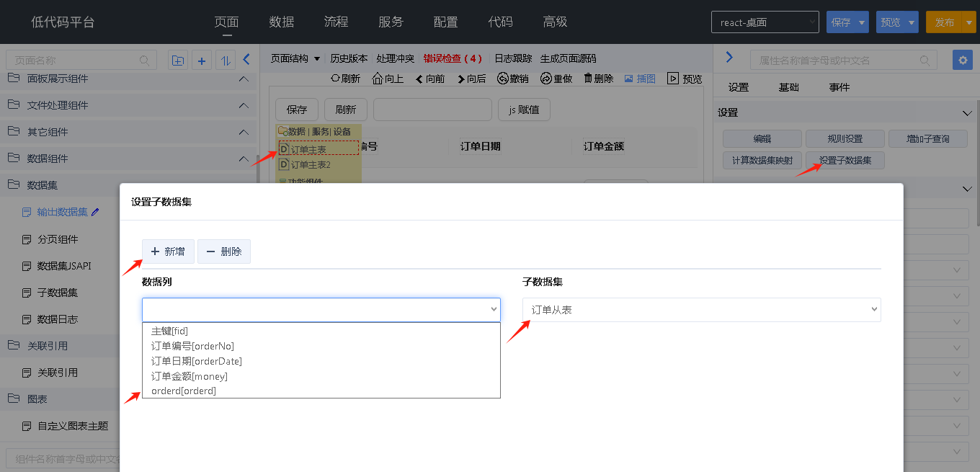Viewport: 980px width, 472px height.
Task: Select 子数据集 item in left tree
Action: tap(58, 293)
